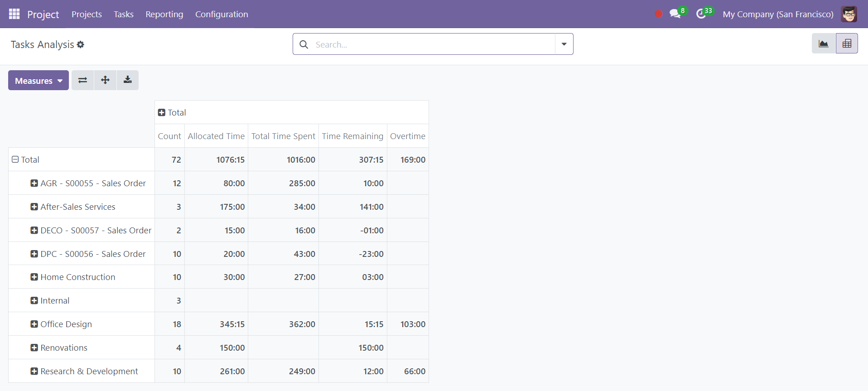
Task: Click the 103:00 overtime cell
Action: click(408, 324)
